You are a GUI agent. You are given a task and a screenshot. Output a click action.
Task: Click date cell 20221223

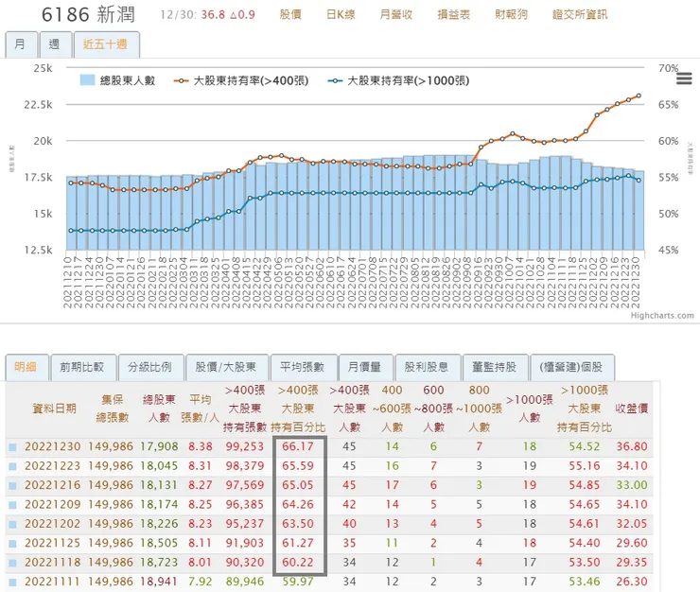tap(53, 465)
